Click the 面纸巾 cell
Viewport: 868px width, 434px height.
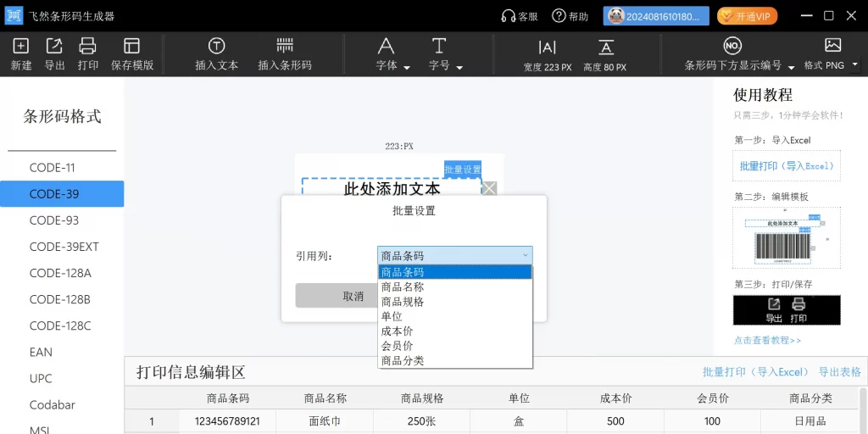[325, 421]
